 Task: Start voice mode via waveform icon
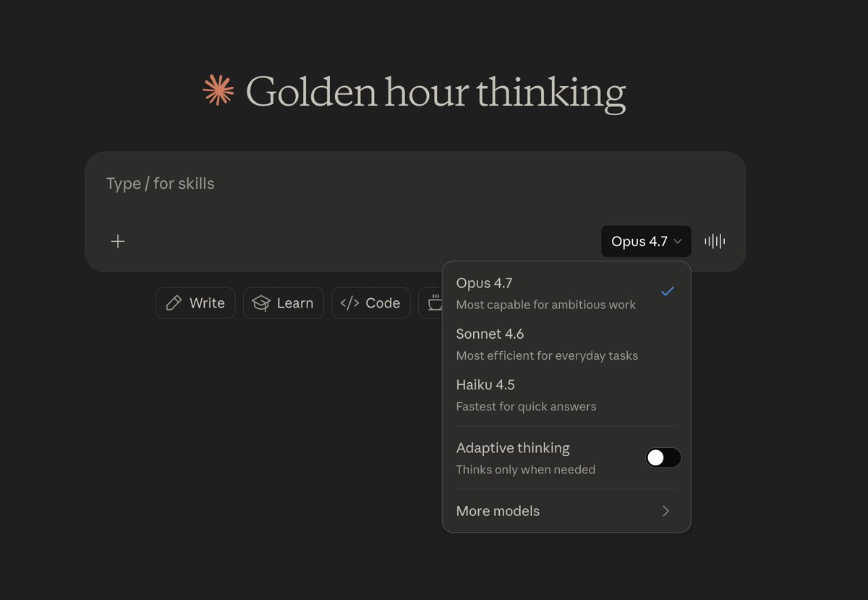(715, 242)
